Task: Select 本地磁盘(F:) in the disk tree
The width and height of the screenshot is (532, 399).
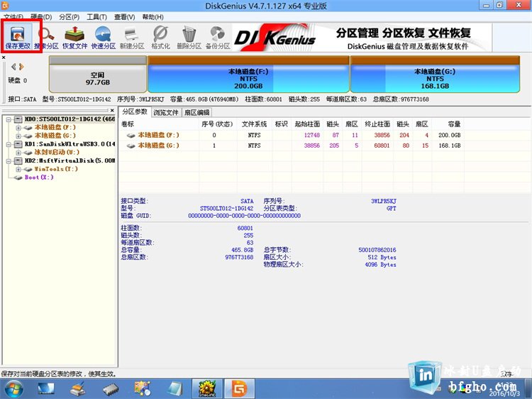Action: coord(55,127)
